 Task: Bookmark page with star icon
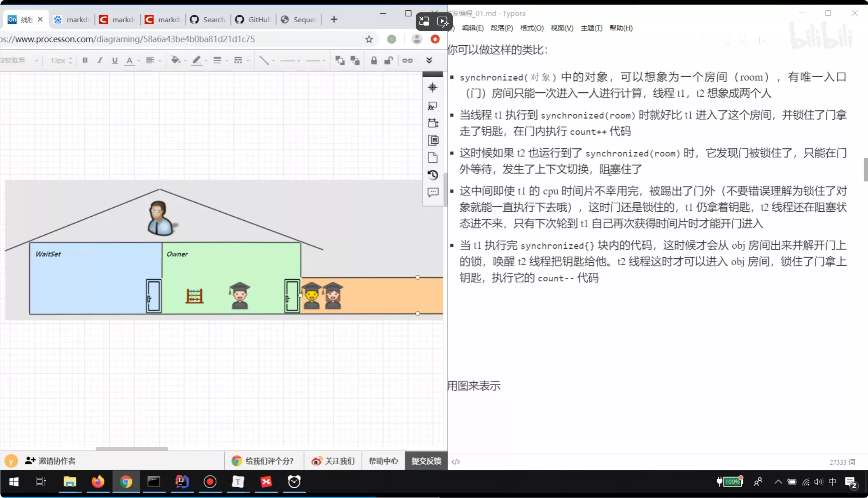(369, 39)
